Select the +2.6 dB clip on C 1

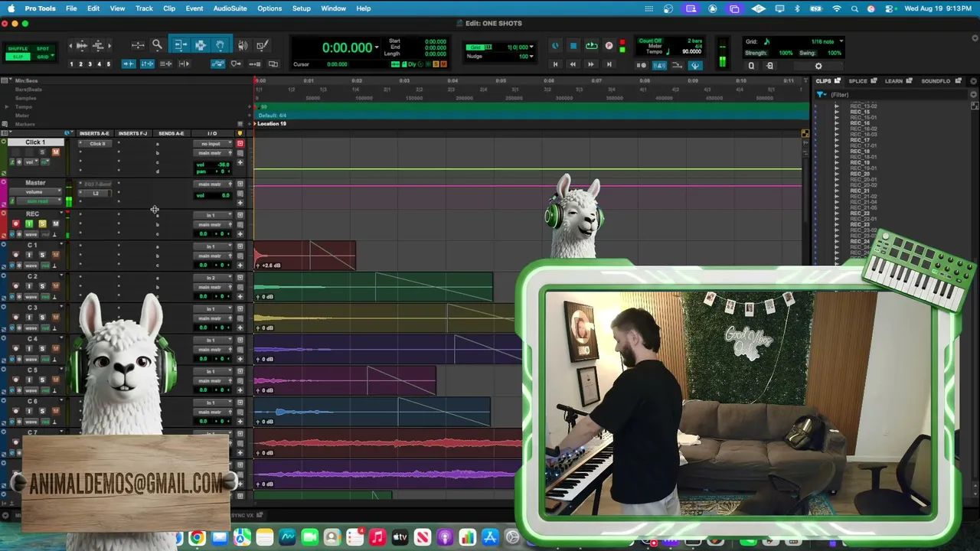(x=305, y=256)
